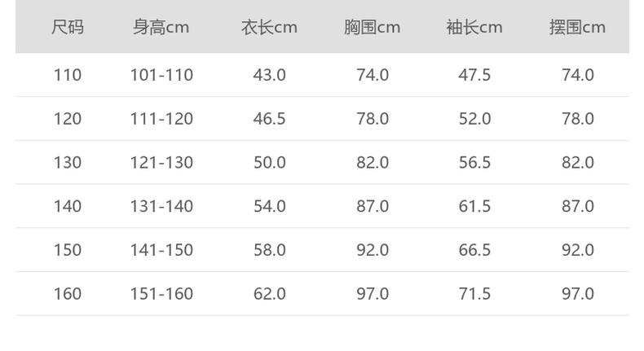Click the height range 101-110 cell
This screenshot has width=644, height=351.
[x=161, y=75]
